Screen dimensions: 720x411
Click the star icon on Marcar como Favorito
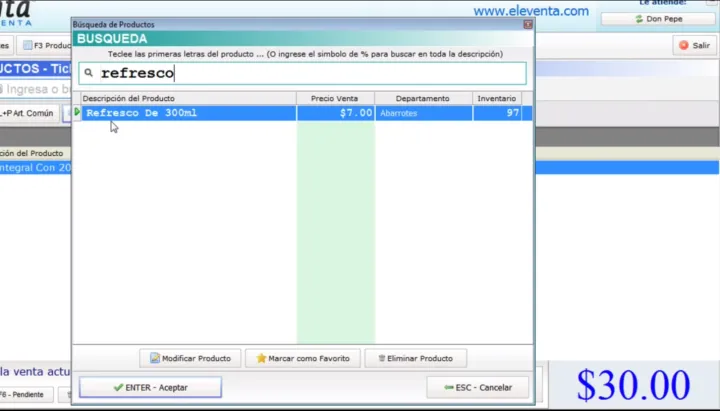(x=261, y=358)
